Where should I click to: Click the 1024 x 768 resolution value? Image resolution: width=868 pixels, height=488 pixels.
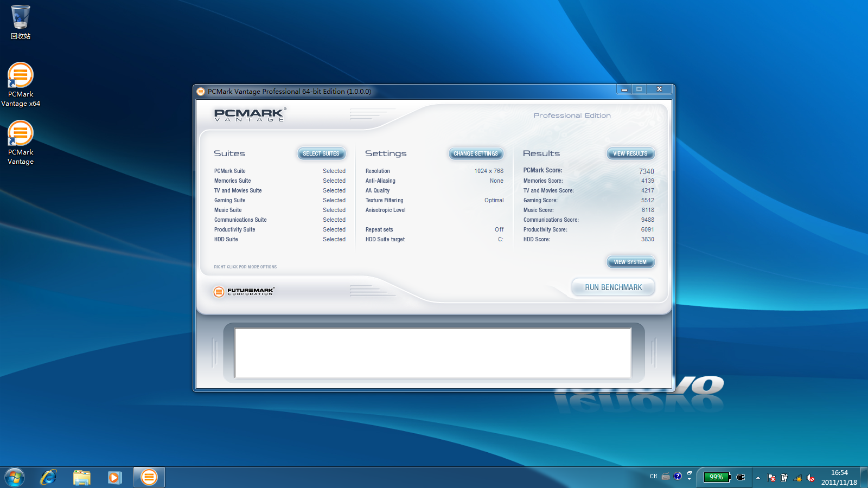(x=489, y=171)
